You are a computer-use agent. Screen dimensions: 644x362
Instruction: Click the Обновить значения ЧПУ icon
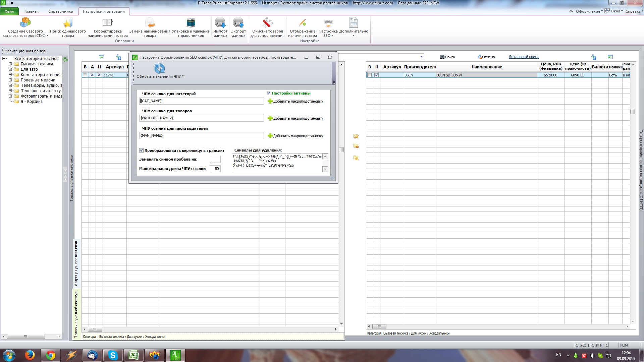point(160,68)
